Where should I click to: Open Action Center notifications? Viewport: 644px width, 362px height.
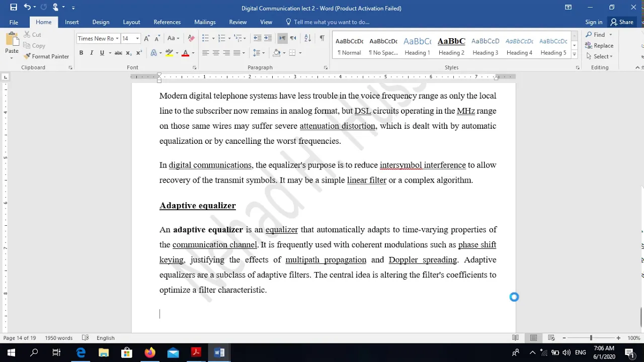click(629, 352)
